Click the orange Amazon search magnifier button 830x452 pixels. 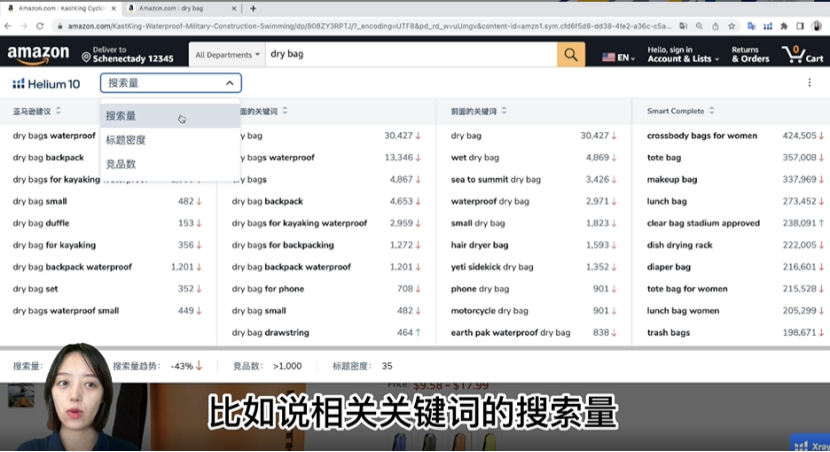[571, 54]
